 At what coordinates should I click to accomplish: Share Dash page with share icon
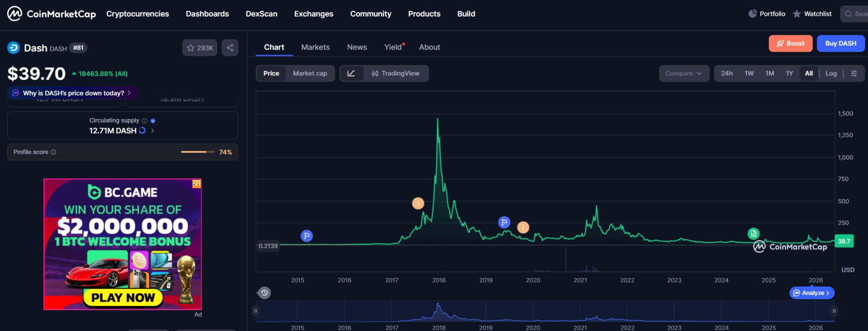click(230, 48)
